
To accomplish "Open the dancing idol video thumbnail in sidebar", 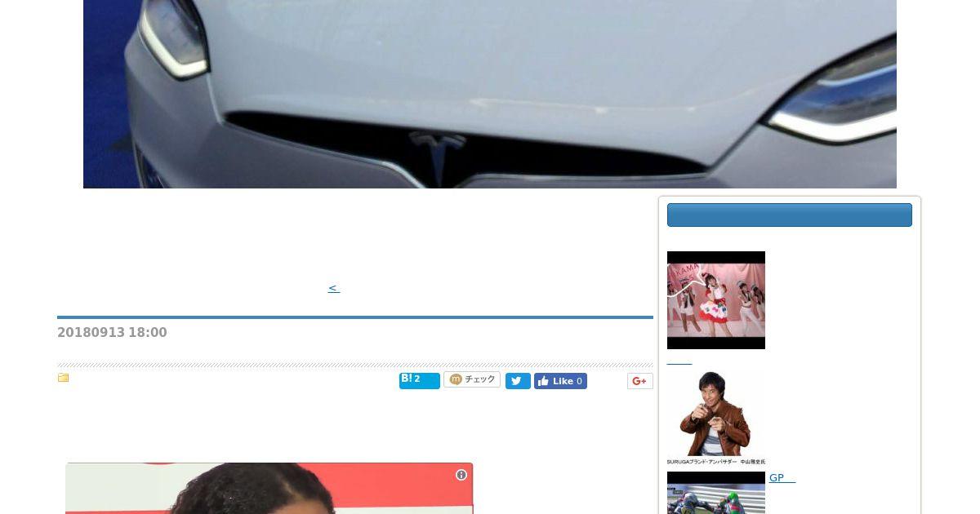I will click(716, 300).
